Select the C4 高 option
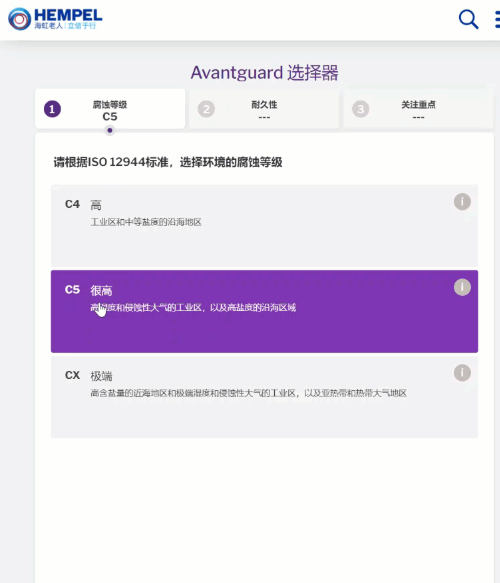 click(264, 226)
